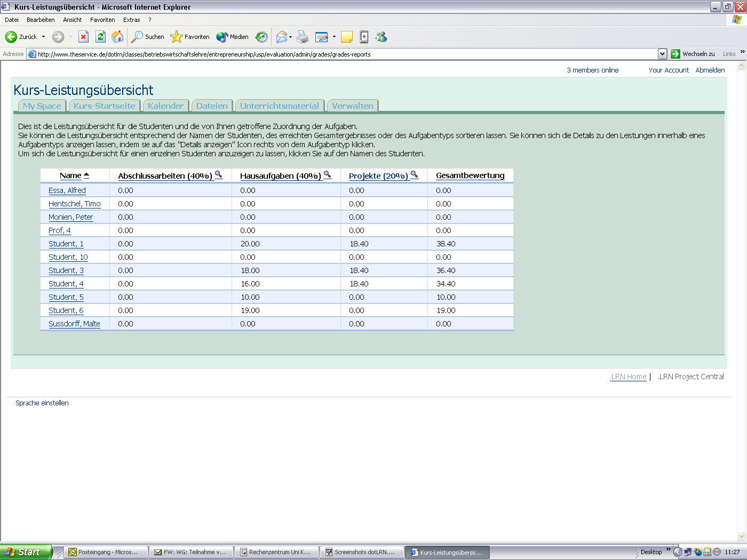Open the Favoriten panel
Screen dimensions: 747x560
point(190,37)
